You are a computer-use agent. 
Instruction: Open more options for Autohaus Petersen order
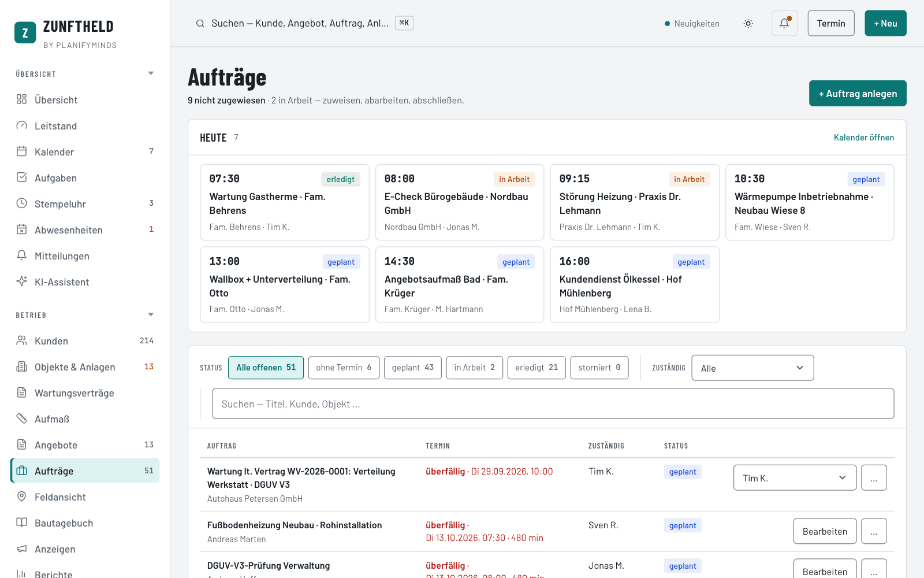[x=874, y=478]
